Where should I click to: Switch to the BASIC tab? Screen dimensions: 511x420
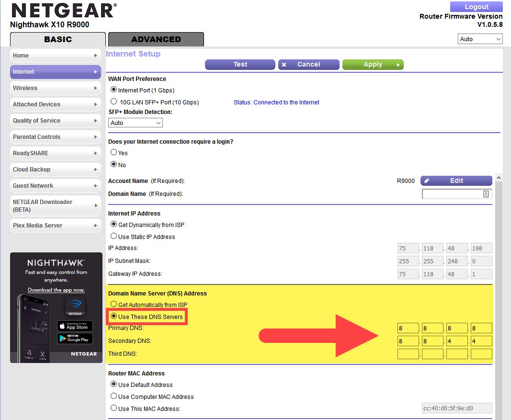click(58, 39)
